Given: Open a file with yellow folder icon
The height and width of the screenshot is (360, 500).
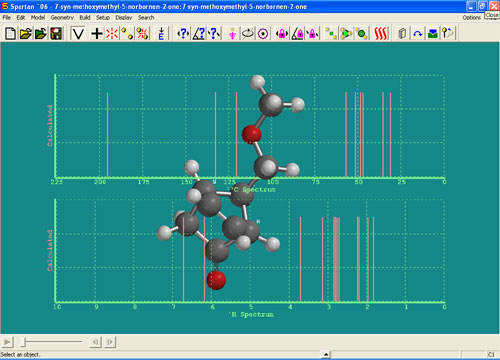Looking at the screenshot, I should point(25,34).
